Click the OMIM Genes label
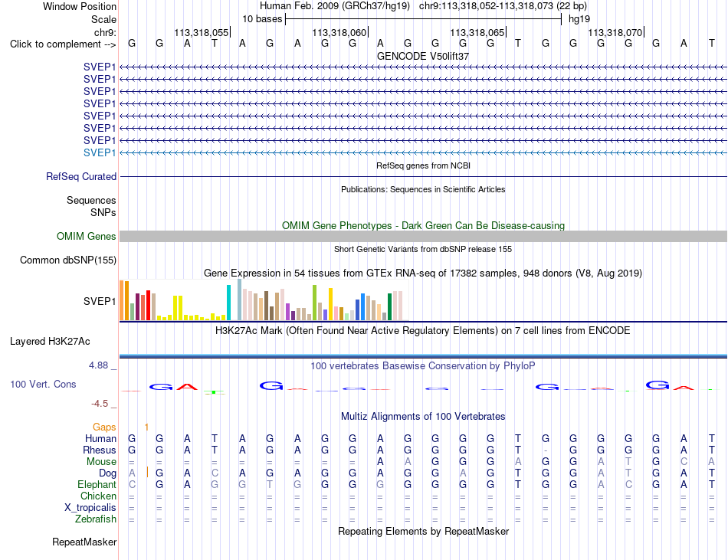 (87, 236)
